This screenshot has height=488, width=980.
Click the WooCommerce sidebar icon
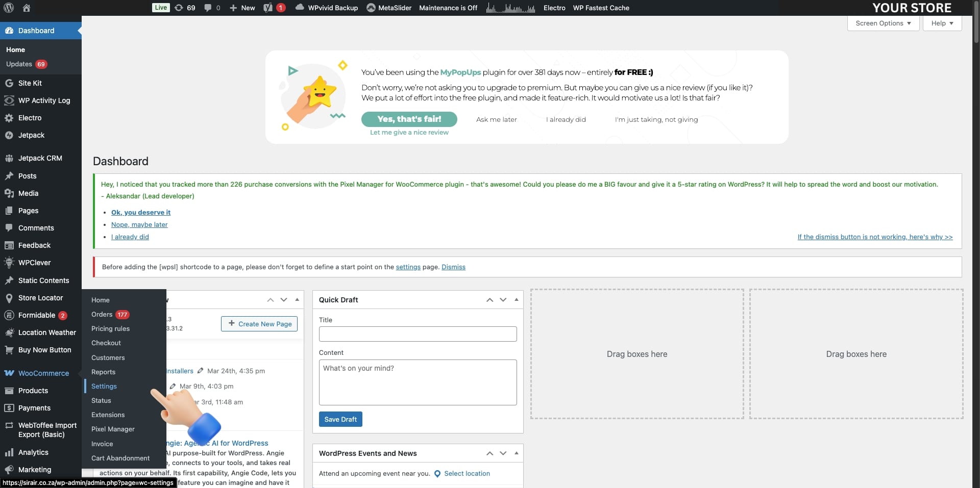[10, 373]
